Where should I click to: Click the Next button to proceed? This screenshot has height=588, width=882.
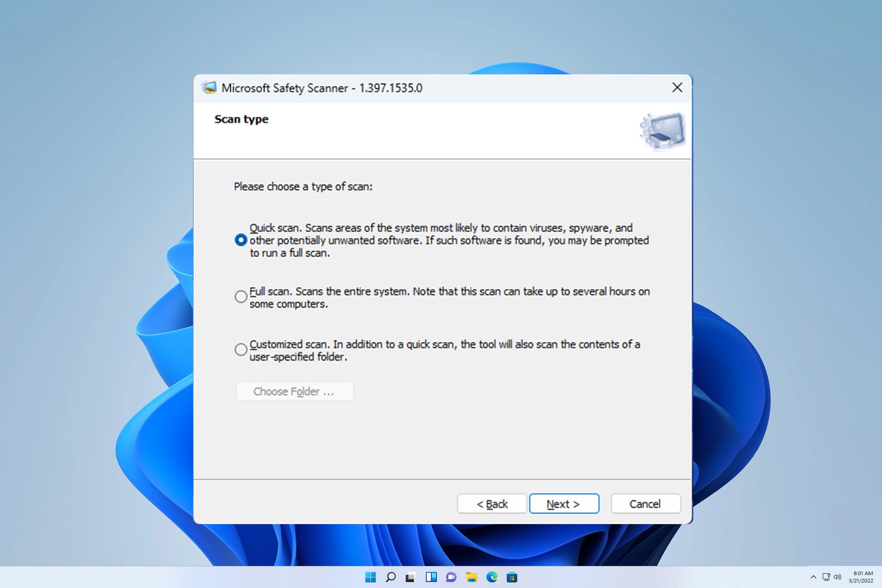(x=564, y=503)
